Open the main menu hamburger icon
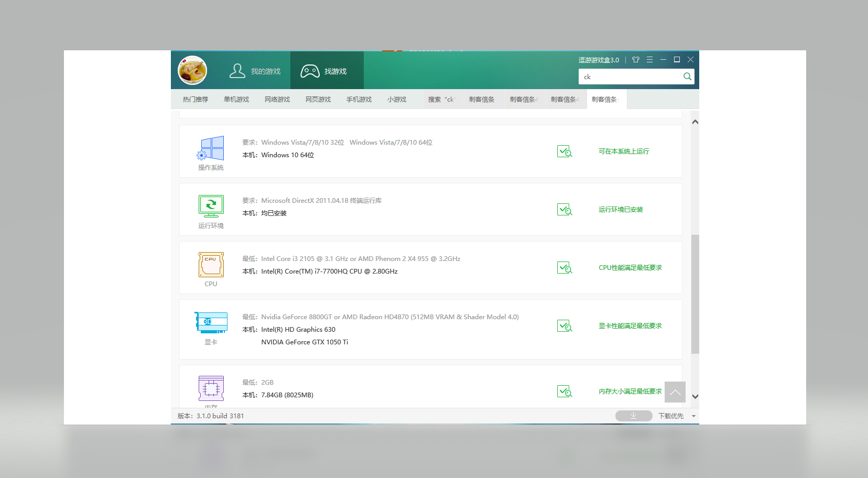The width and height of the screenshot is (868, 478). pyautogui.click(x=649, y=60)
